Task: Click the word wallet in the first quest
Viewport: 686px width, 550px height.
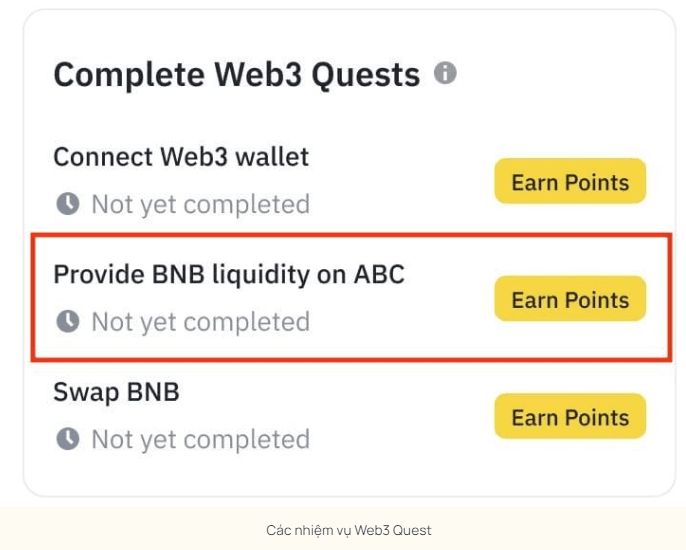Action: pyautogui.click(x=272, y=157)
